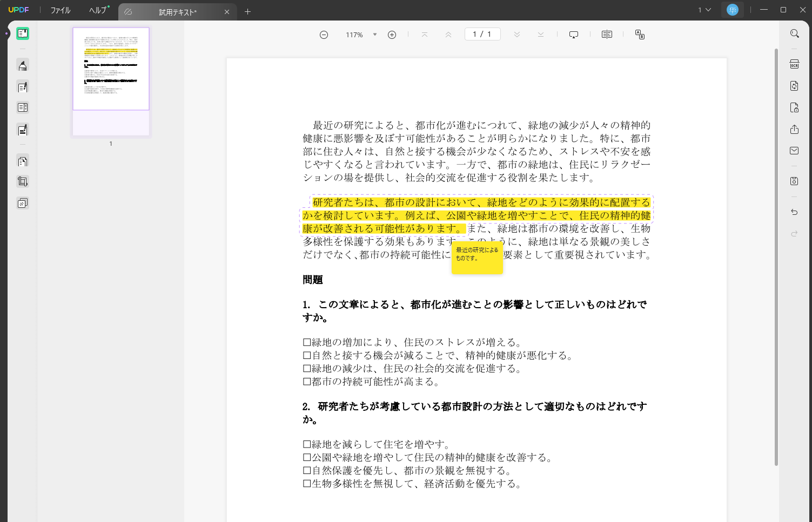
Task: Enable two-page view layout
Action: (x=607, y=34)
